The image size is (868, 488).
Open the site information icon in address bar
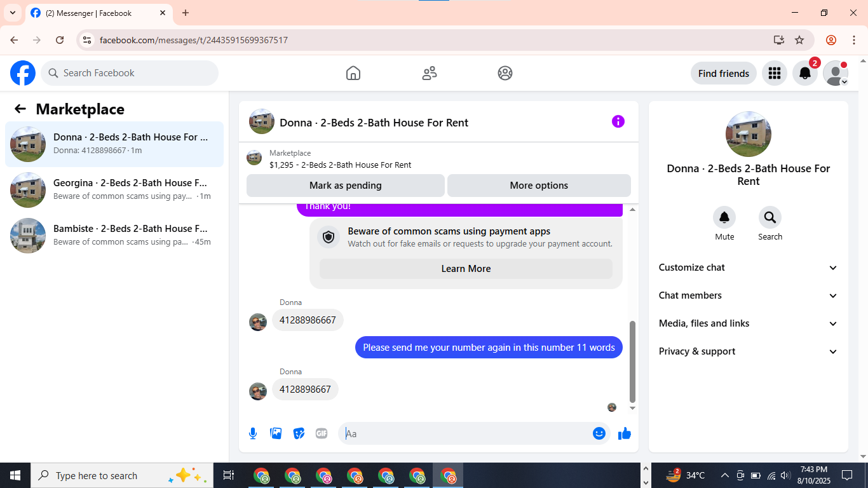tap(87, 40)
